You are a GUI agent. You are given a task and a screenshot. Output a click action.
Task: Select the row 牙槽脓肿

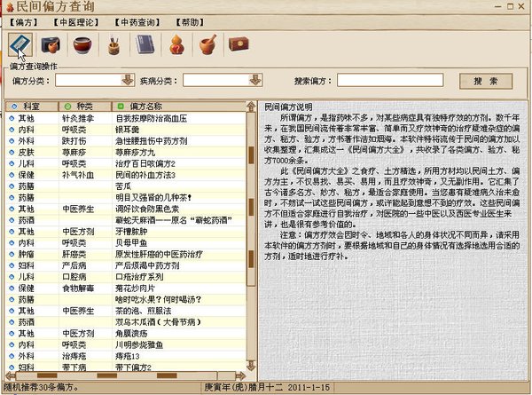(126, 232)
